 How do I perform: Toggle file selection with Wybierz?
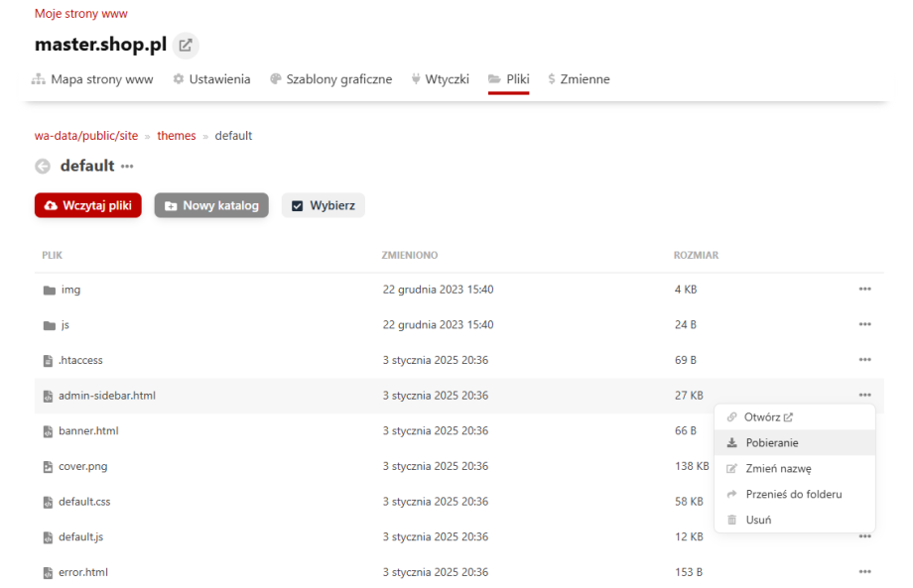(324, 205)
